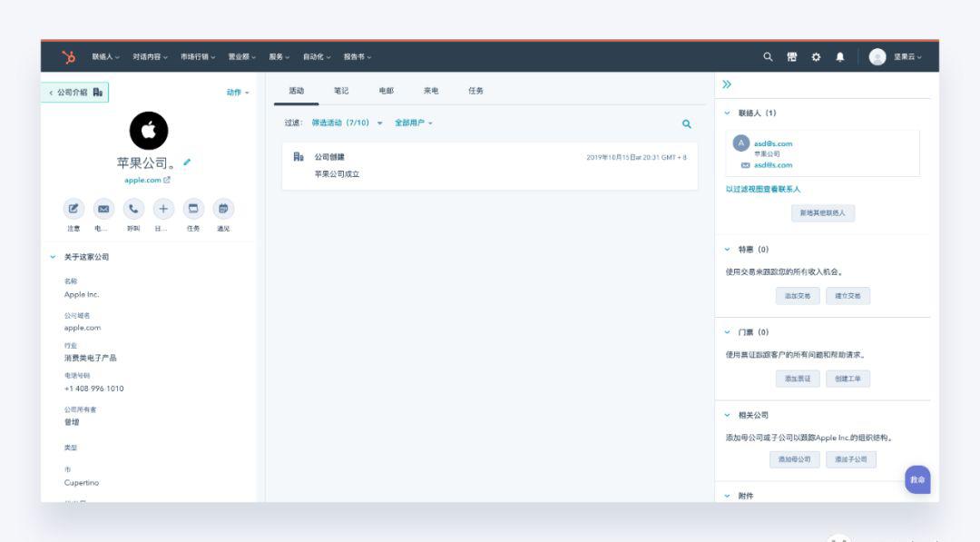Image resolution: width=980 pixels, height=542 pixels.
Task: Open the 坚果云 account dropdown
Action: (x=906, y=57)
